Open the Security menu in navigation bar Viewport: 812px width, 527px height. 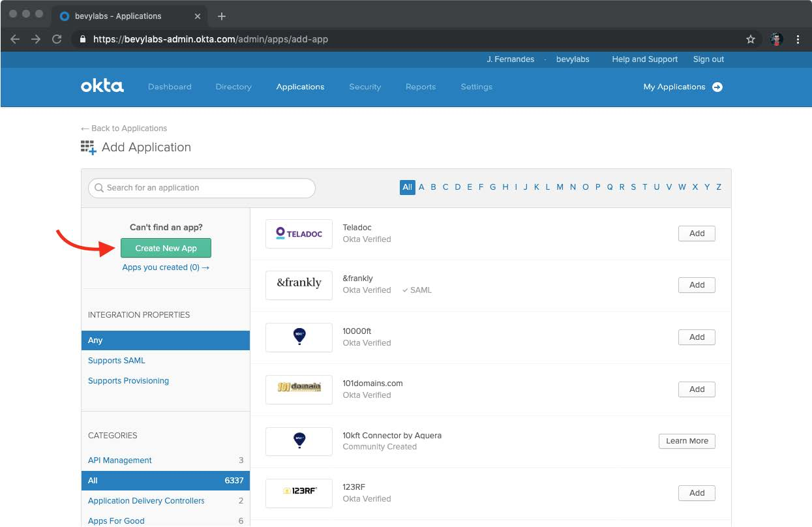365,87
